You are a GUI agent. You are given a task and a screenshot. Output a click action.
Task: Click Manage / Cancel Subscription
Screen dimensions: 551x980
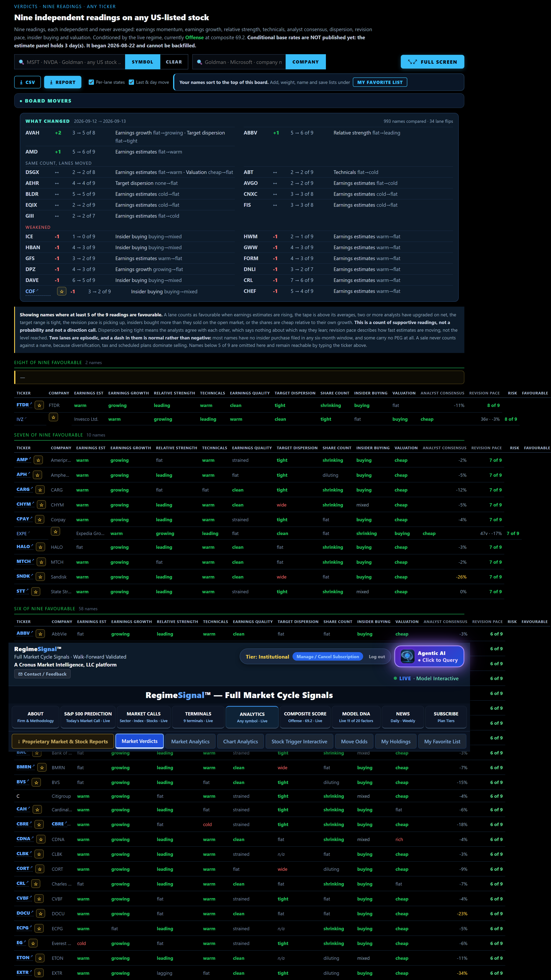328,657
